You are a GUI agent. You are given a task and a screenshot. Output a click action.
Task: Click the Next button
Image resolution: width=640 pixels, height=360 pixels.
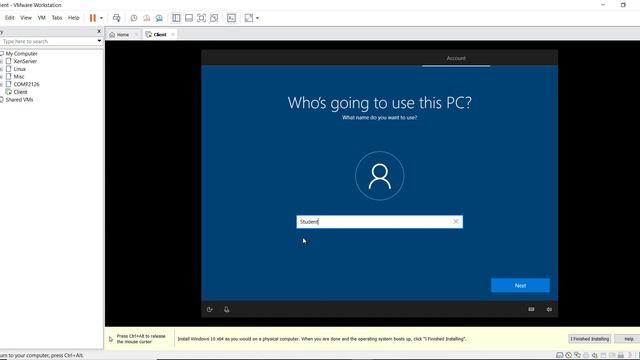(520, 285)
